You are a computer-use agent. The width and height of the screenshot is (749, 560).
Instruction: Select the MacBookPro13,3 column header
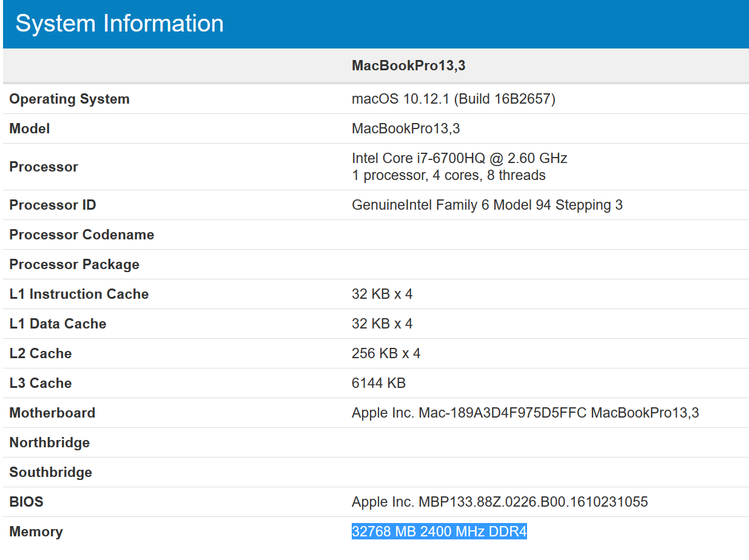(409, 65)
